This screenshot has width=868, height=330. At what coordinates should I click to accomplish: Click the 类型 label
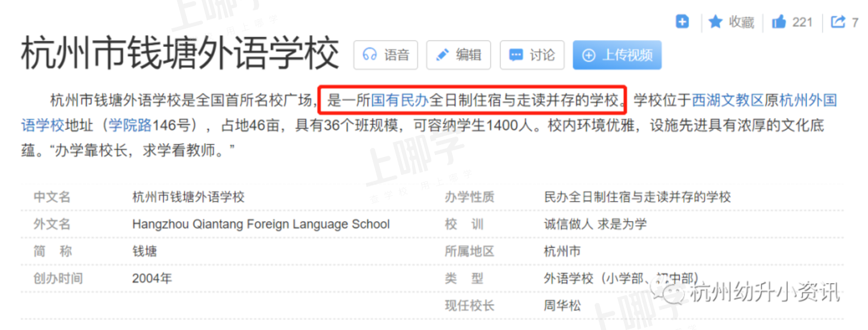point(464,278)
